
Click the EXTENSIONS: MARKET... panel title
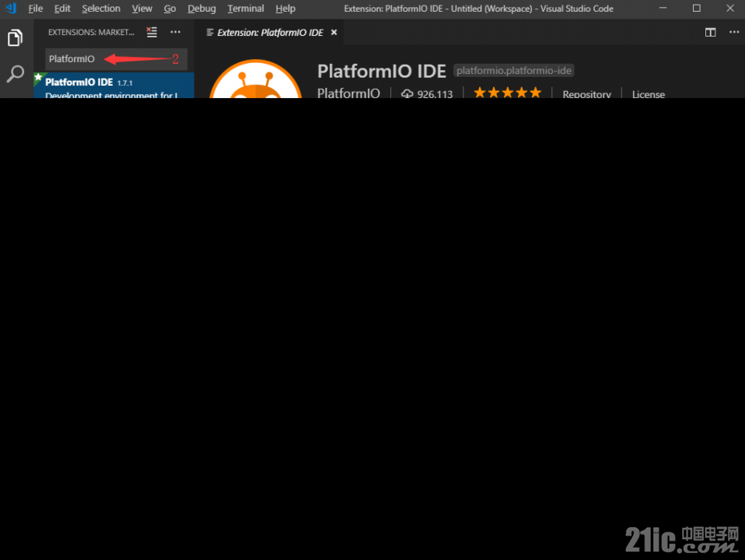click(x=91, y=33)
